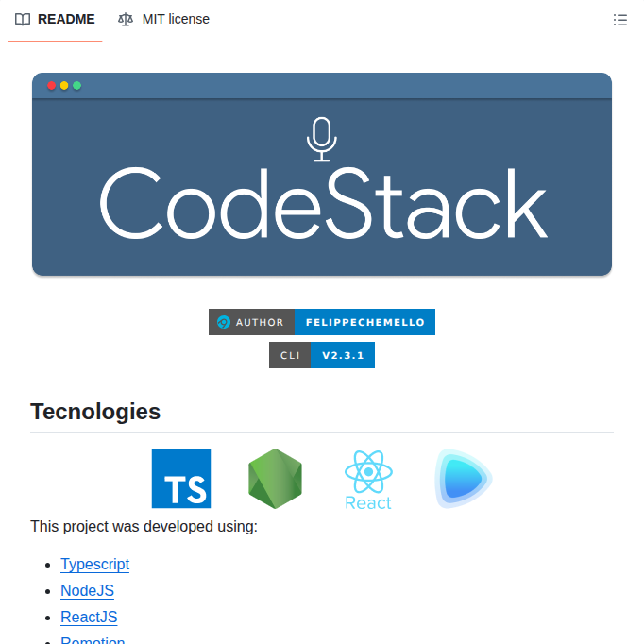This screenshot has height=644, width=644.
Task: Open the FELIPPECHEMELLO author badge
Action: pos(364,322)
